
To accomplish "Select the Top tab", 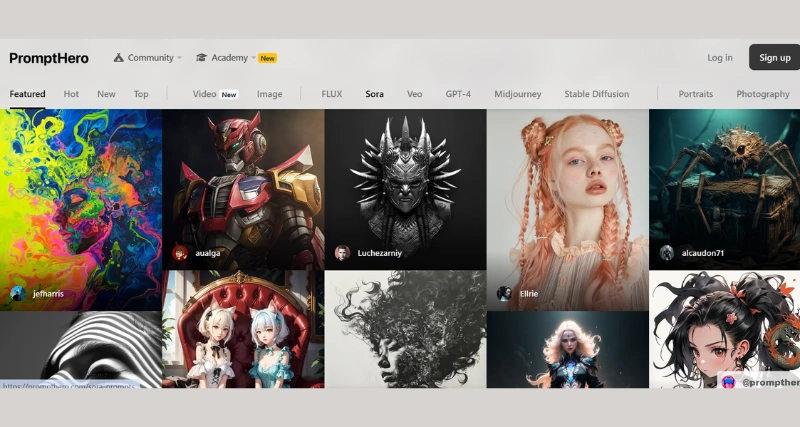I will pos(141,94).
